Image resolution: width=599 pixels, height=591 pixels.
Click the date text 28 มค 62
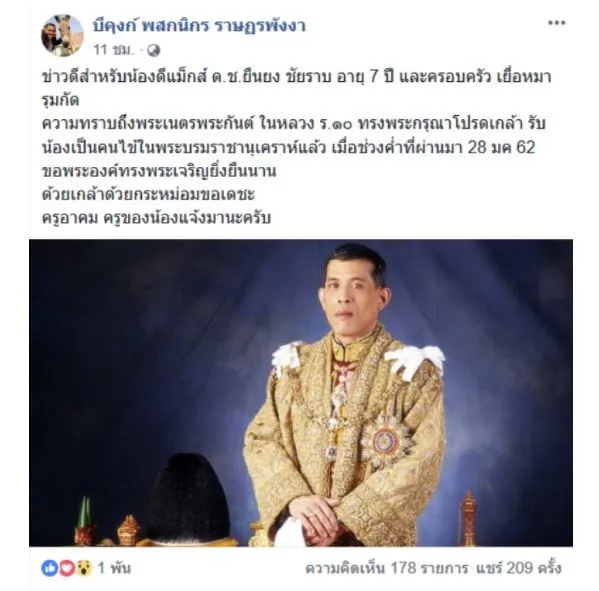[x=501, y=147]
